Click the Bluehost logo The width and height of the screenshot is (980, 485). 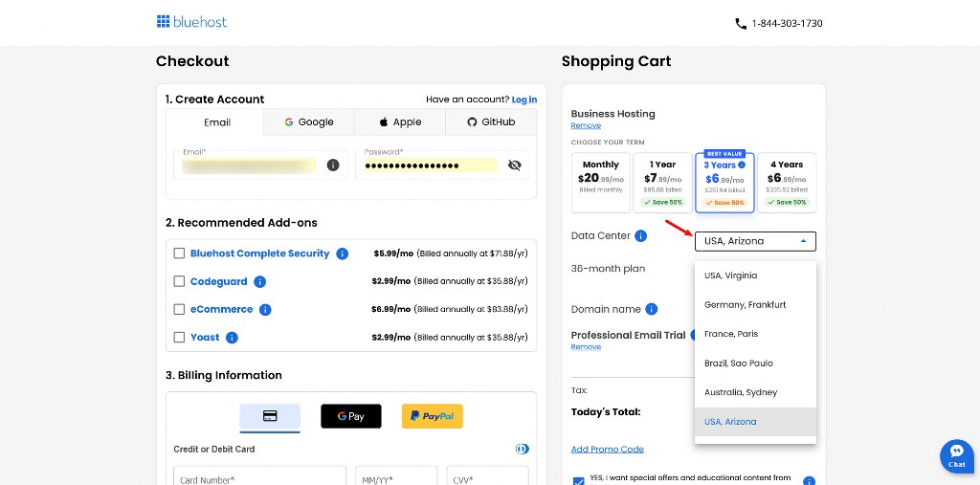tap(191, 22)
